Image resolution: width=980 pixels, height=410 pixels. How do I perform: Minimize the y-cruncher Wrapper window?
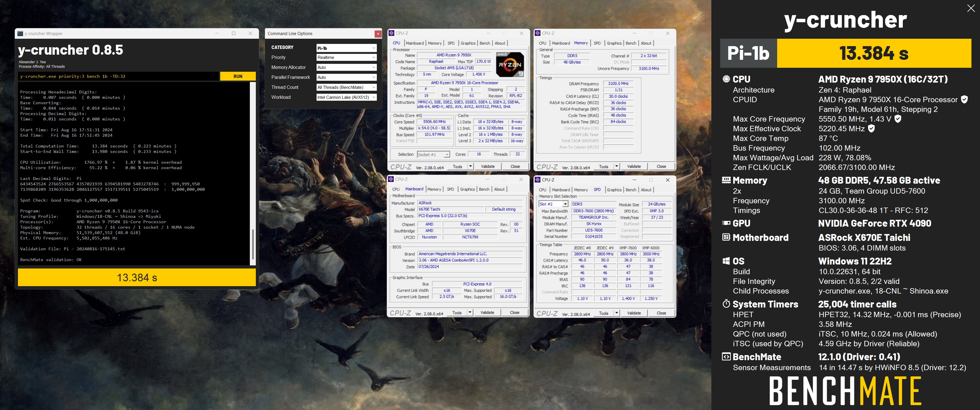click(217, 34)
